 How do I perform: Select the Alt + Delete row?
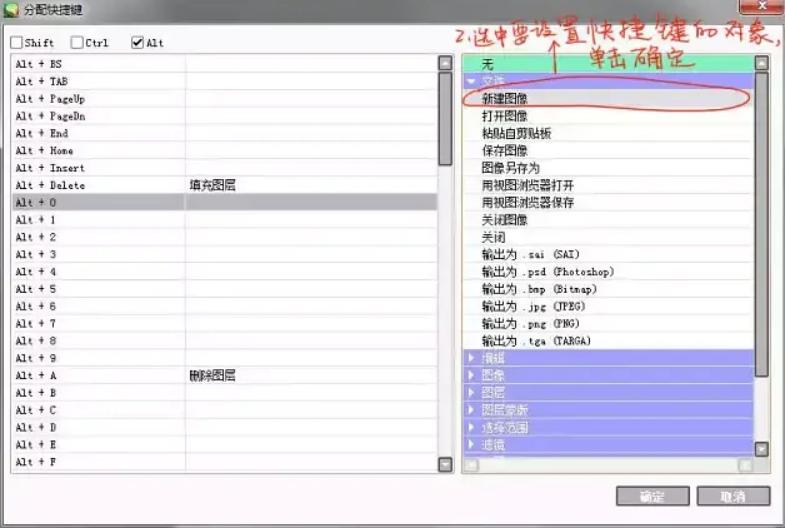(x=224, y=185)
